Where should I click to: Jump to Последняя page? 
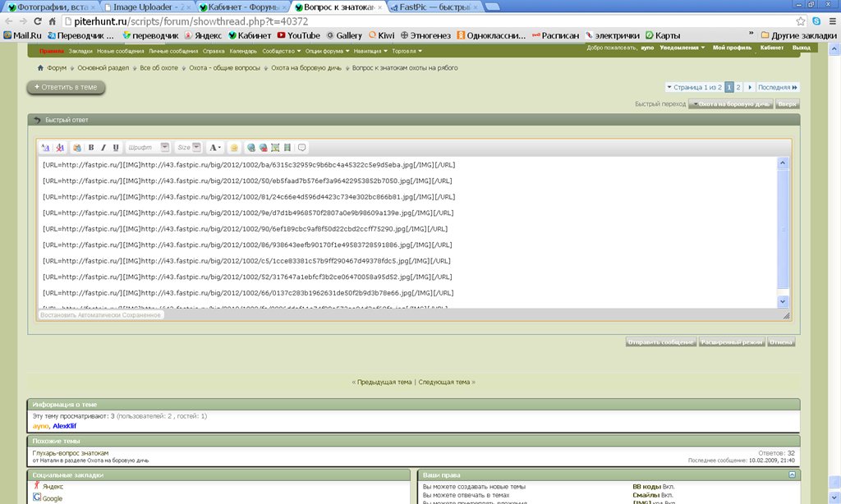(x=778, y=87)
